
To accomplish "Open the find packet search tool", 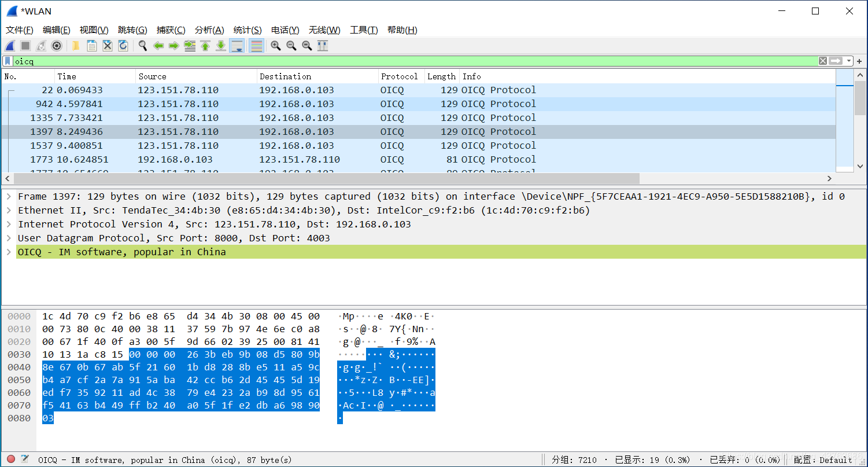I will pos(142,46).
